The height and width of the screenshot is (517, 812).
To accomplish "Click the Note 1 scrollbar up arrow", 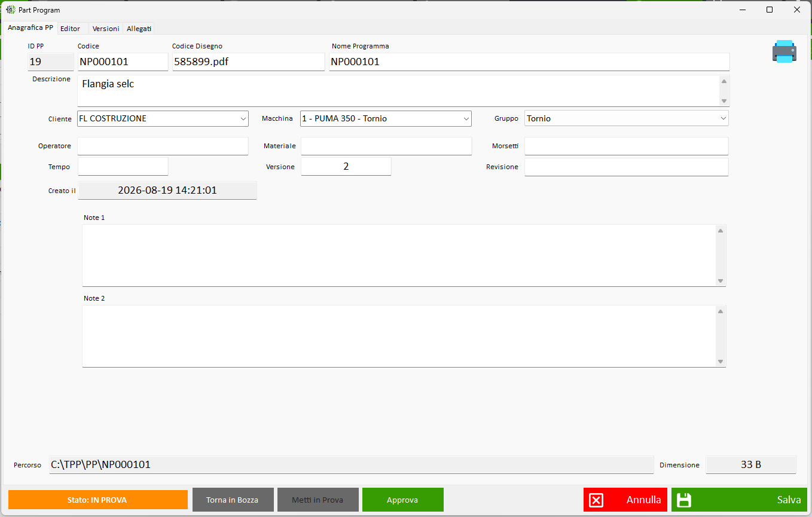I will point(721,231).
